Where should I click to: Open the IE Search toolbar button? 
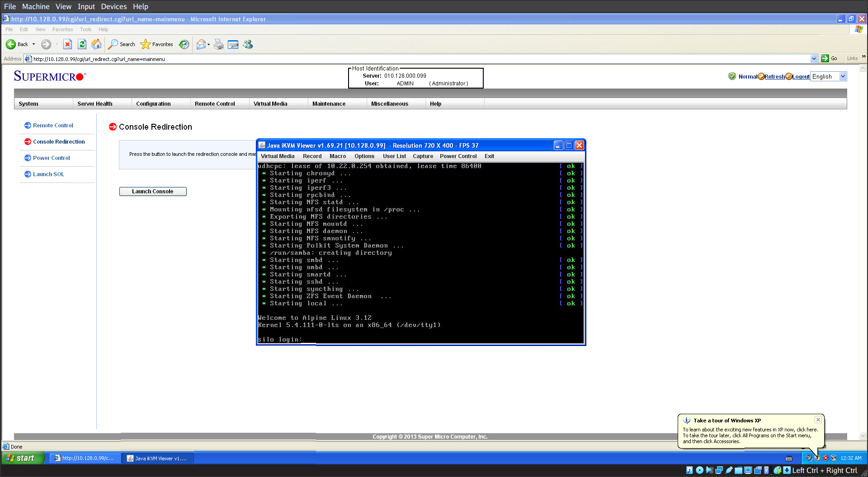(x=121, y=44)
